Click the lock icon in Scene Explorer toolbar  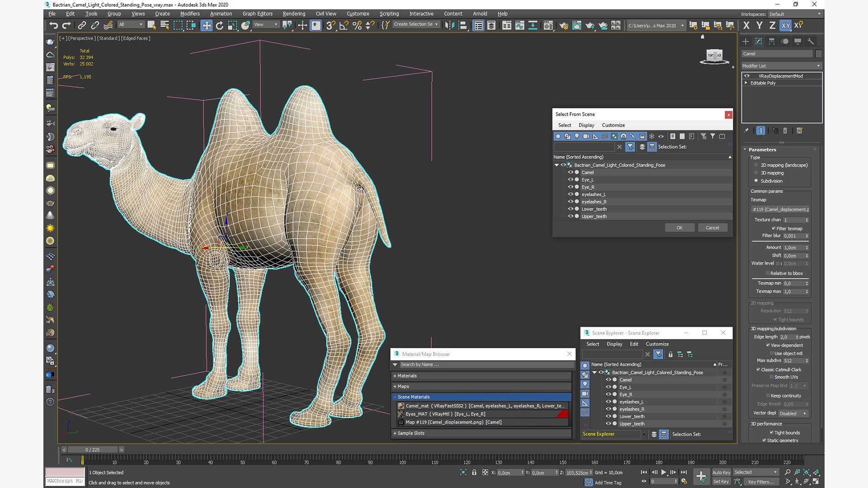pyautogui.click(x=670, y=354)
